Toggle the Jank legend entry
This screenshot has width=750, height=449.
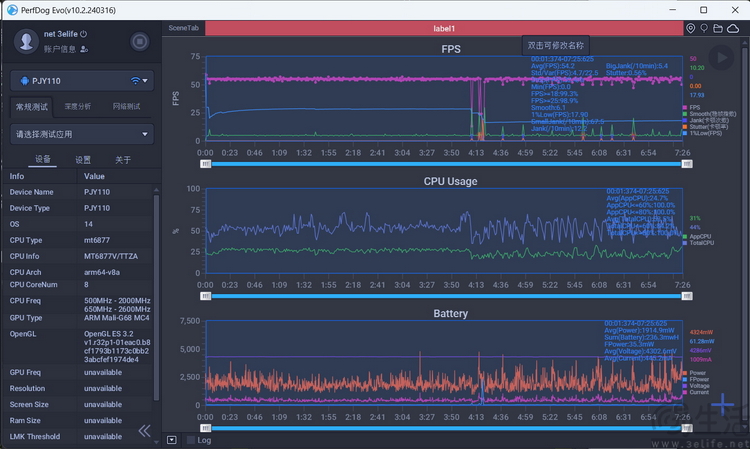click(x=706, y=120)
